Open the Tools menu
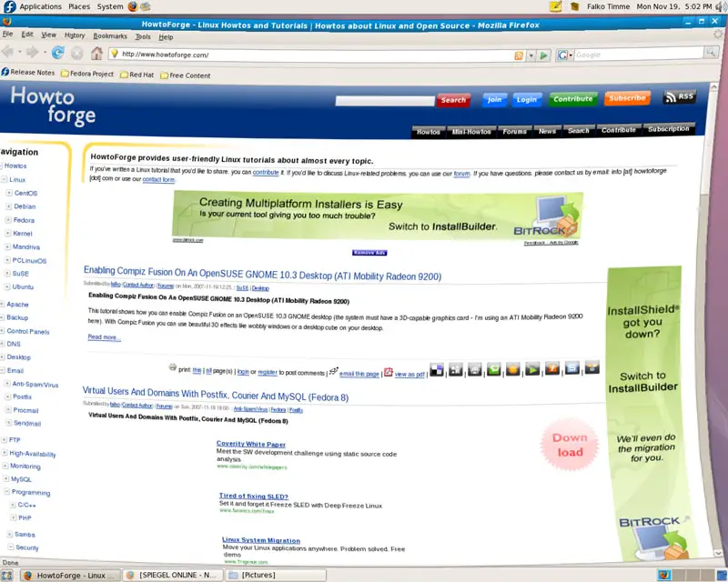The height and width of the screenshot is (582, 728). 143,36
